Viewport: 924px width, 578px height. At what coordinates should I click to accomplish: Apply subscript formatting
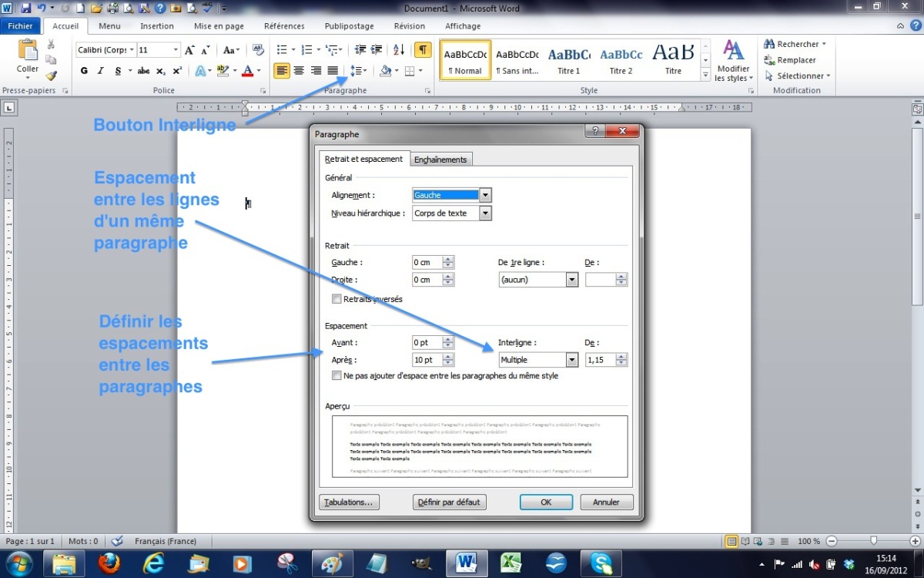pos(161,71)
